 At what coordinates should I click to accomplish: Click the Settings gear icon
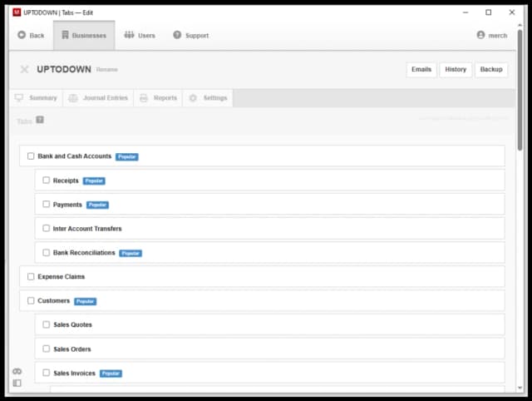coord(193,98)
